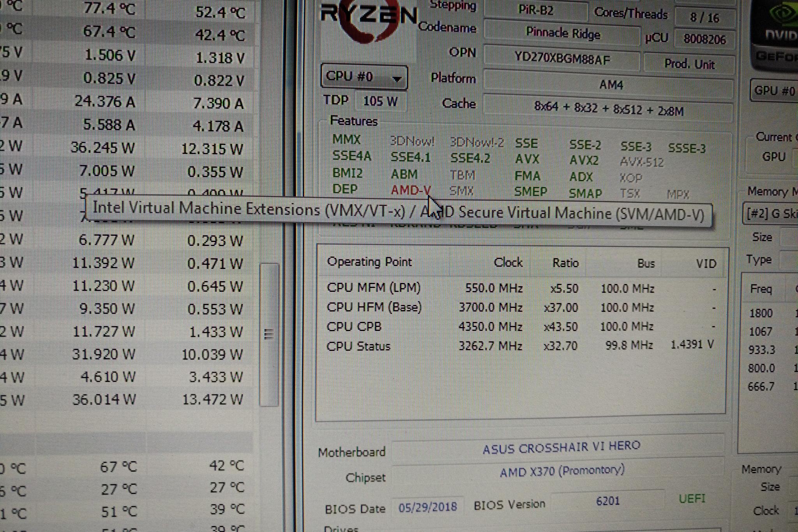798x532 pixels.
Task: Click the SMEP feature label
Action: [531, 192]
